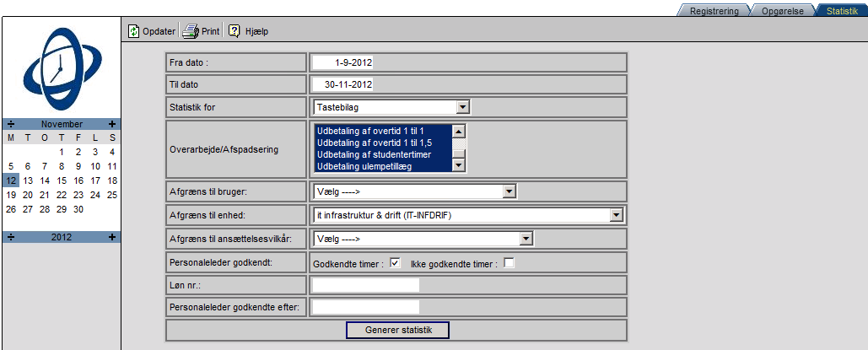Go to next month after November
Screen dimensions: 868x350
click(112, 124)
